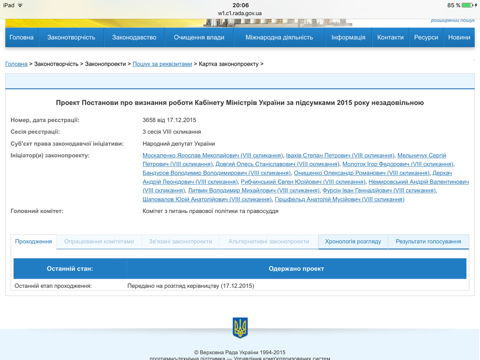Tap the battery indicator icon
The width and height of the screenshot is (480, 360).
click(x=468, y=5)
